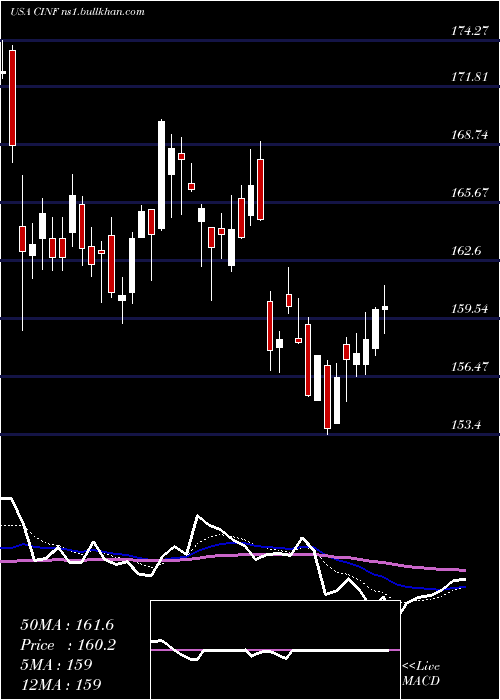Image resolution: width=500 pixels, height=700 pixels.
Task: Click the 12MA : 159 readout
Action: (x=61, y=684)
